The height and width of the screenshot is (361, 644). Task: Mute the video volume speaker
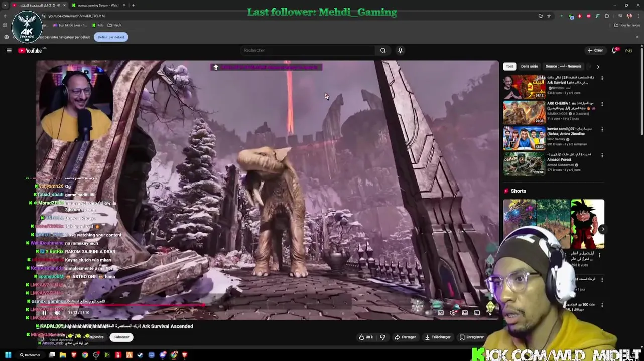(x=57, y=313)
